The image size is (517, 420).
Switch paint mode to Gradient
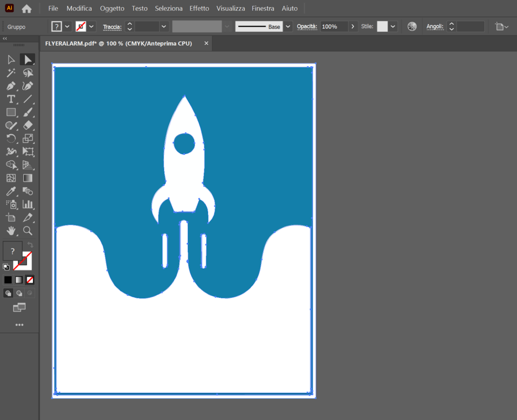click(x=19, y=280)
